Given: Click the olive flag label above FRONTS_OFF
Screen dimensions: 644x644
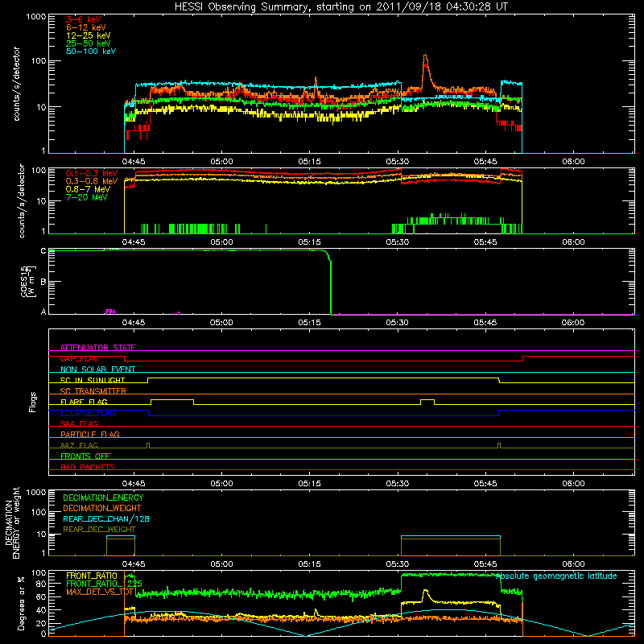Looking at the screenshot, I should click(79, 445).
